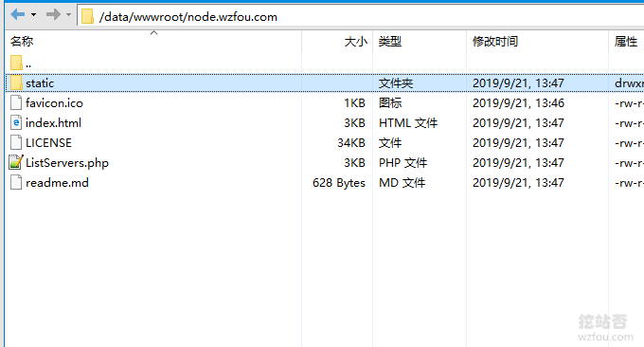Click the Forward navigation arrow
This screenshot has width=644, height=347.
tap(53, 15)
